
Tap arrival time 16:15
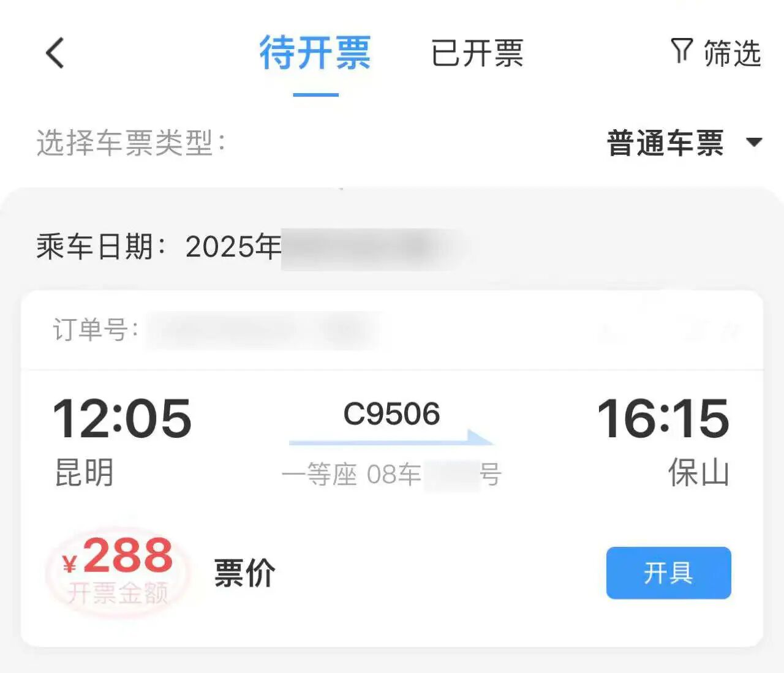coord(663,418)
